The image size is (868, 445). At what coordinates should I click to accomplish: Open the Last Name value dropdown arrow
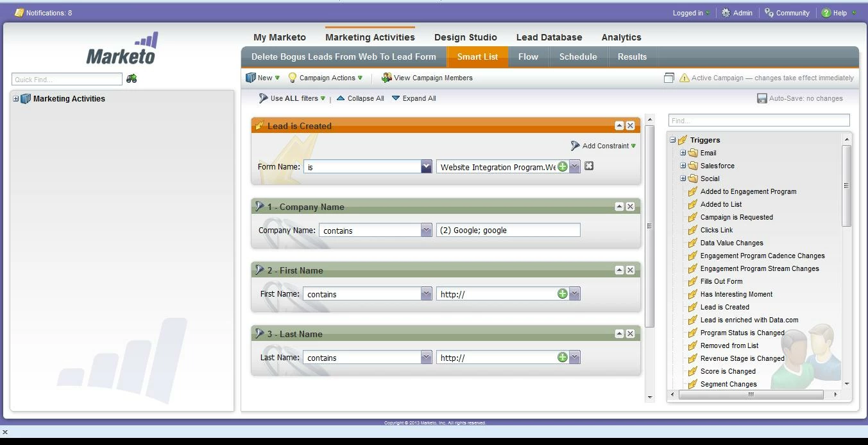575,358
